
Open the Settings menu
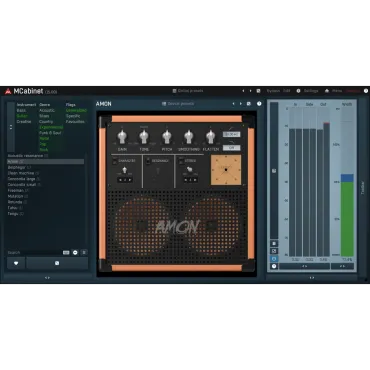coord(308,91)
